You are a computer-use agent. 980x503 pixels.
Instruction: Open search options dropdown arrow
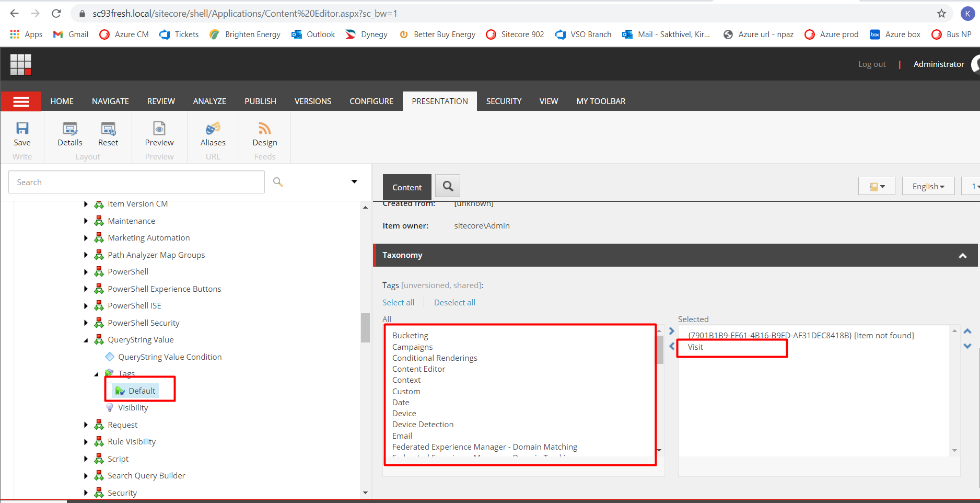point(354,181)
